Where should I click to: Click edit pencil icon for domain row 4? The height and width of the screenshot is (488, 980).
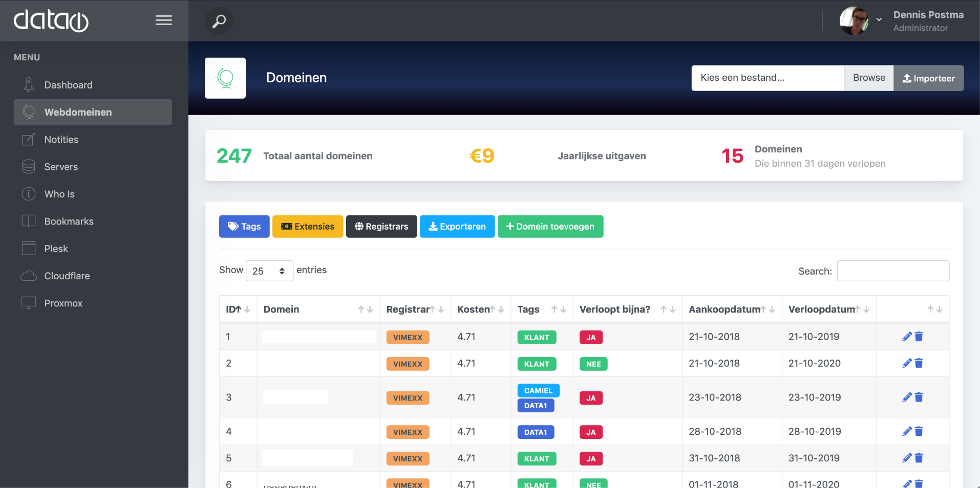pyautogui.click(x=907, y=431)
